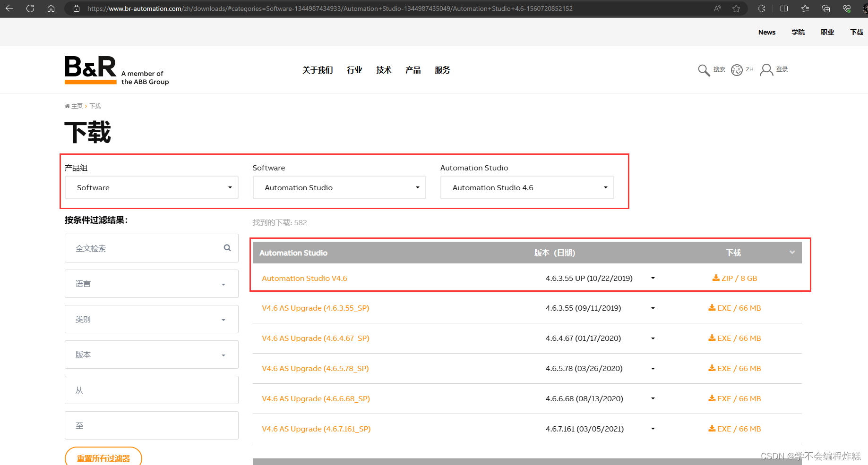Image resolution: width=868 pixels, height=465 pixels.
Task: Download EXE for 4.6.7.161_SP upgrade
Action: pos(735,429)
